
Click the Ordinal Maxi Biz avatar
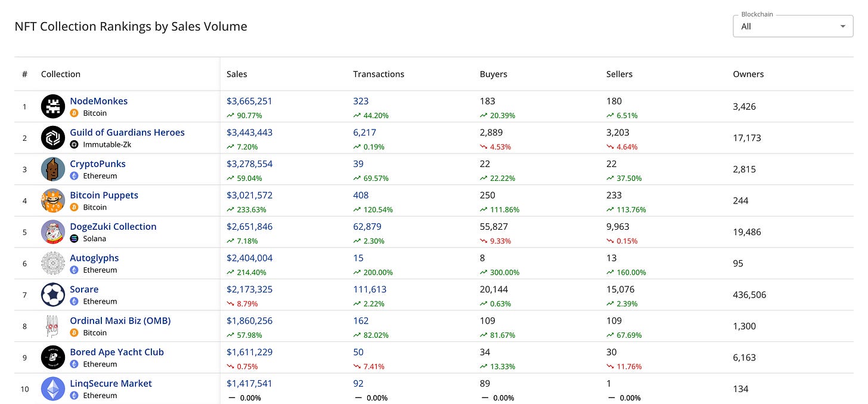pos(53,326)
